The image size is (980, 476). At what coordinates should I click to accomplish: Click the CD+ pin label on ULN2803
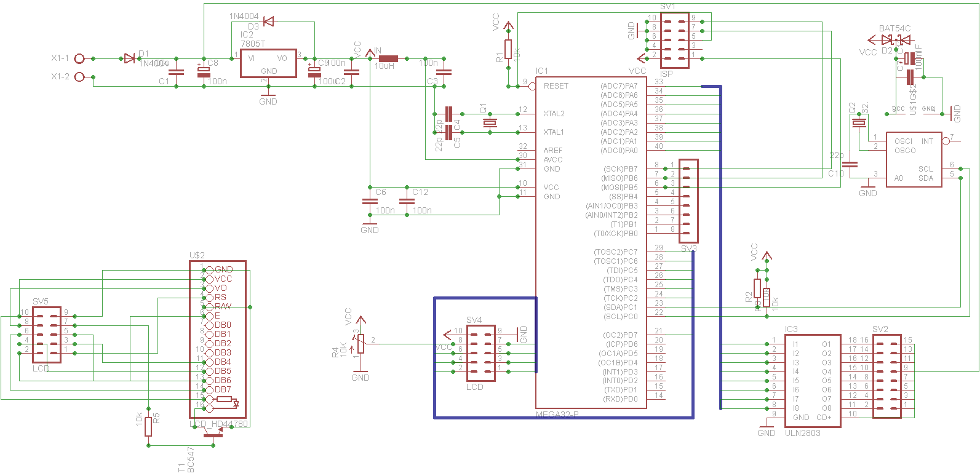pyautogui.click(x=824, y=418)
